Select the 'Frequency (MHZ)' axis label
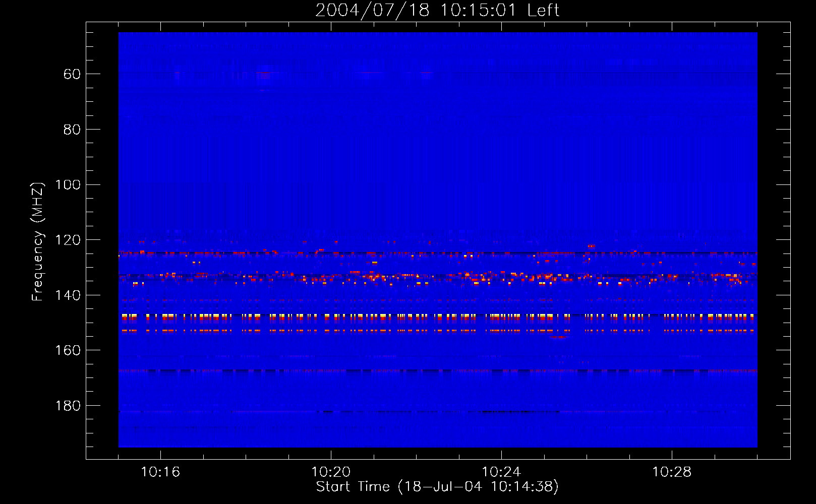 coord(38,242)
